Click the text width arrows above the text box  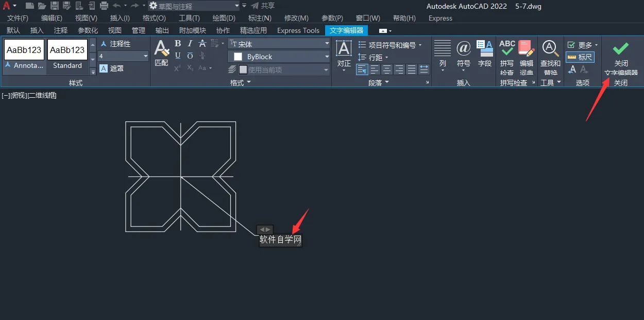pos(265,229)
